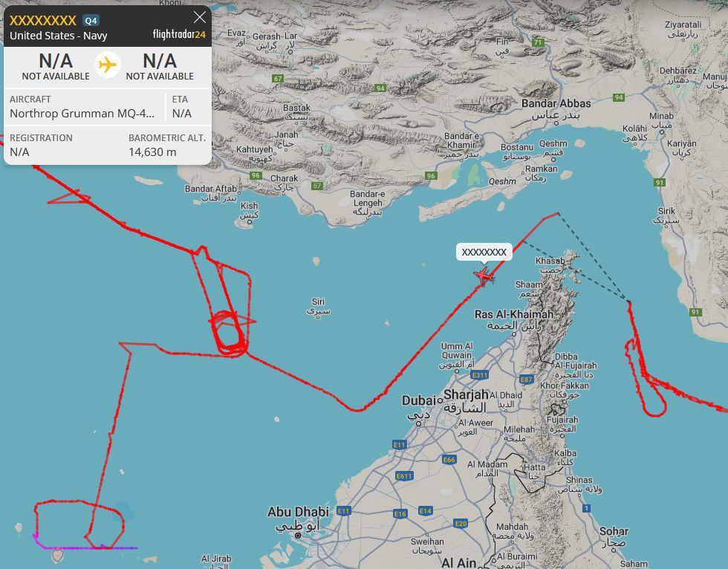
Task: Click the Q4 aircraft type badge
Action: coord(91,20)
